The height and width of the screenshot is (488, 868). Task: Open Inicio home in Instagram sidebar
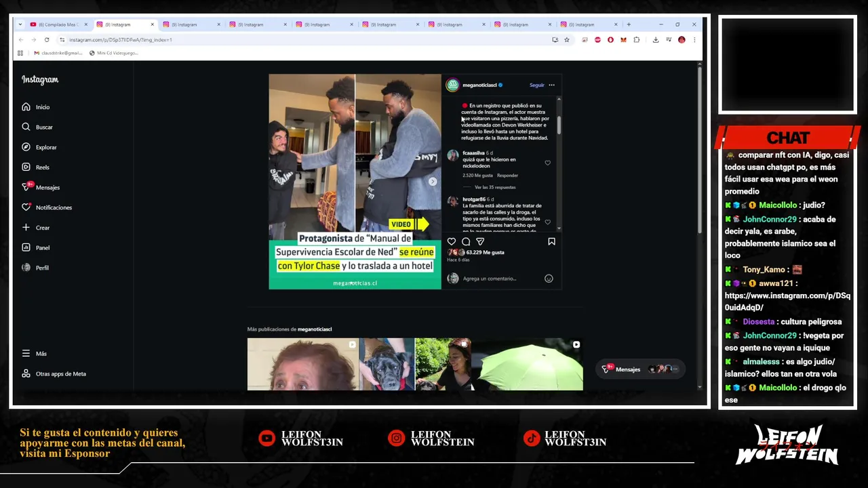36,107
